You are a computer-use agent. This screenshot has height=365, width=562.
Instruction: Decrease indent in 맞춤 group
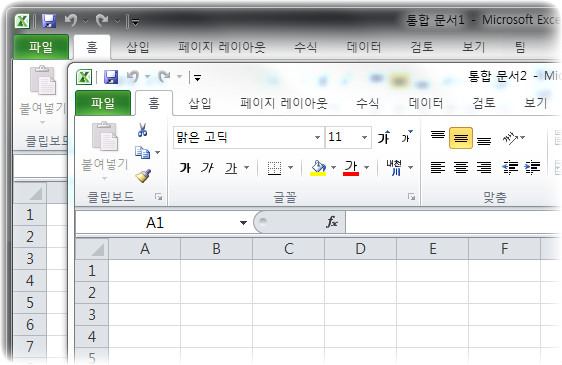click(510, 167)
